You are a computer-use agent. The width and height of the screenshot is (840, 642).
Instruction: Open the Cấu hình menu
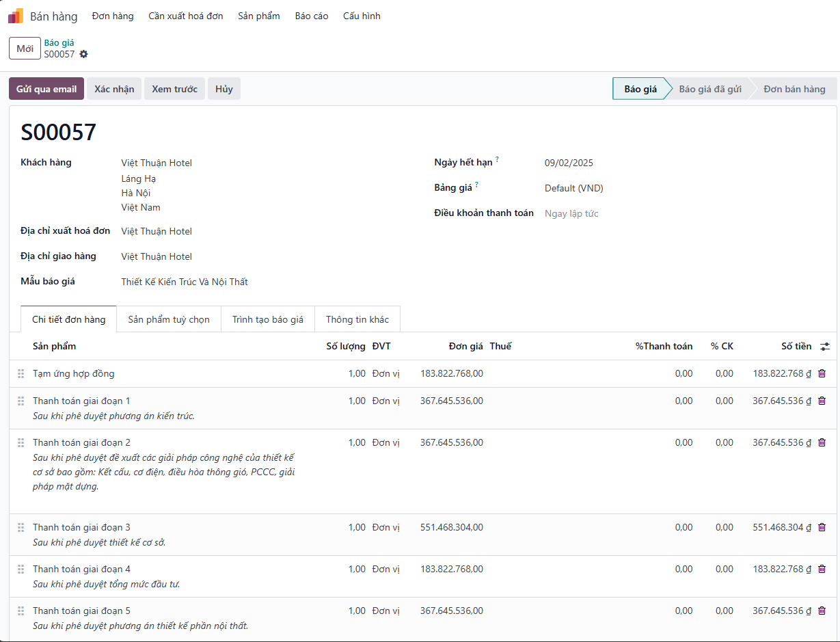point(362,16)
